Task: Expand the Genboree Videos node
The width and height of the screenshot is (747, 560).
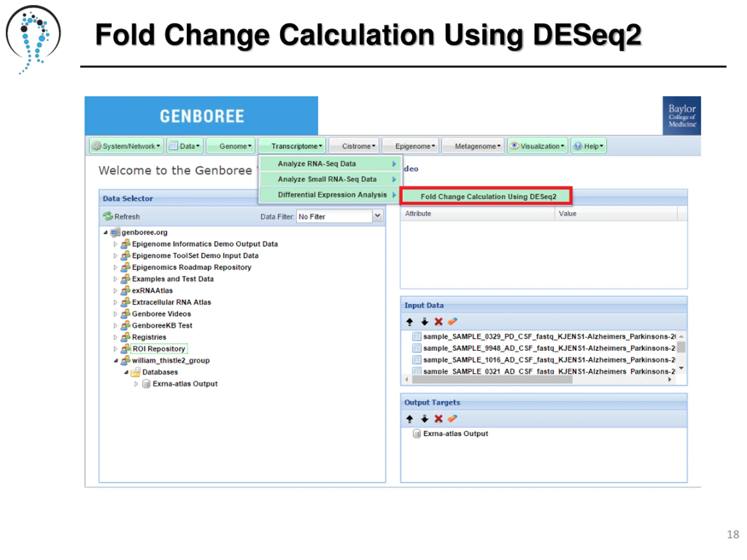Action: (x=116, y=314)
